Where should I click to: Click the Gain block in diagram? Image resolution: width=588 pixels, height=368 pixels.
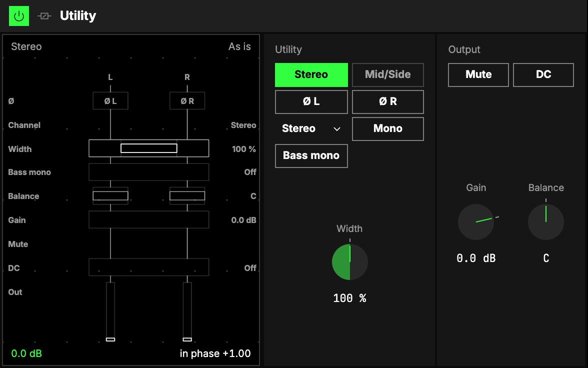point(149,220)
